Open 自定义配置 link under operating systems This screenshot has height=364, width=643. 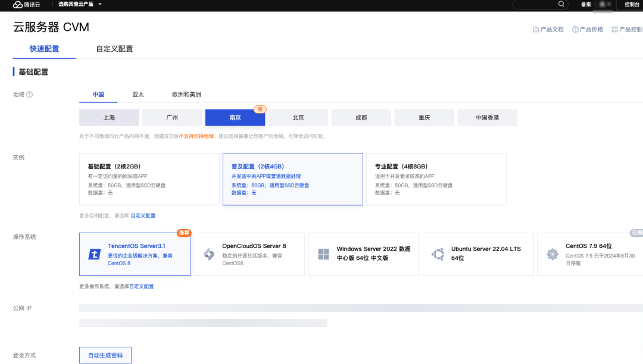(142, 286)
